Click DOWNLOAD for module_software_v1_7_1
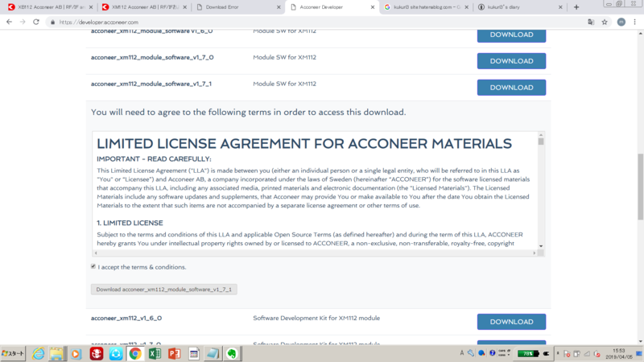Image resolution: width=644 pixels, height=362 pixels. [511, 88]
